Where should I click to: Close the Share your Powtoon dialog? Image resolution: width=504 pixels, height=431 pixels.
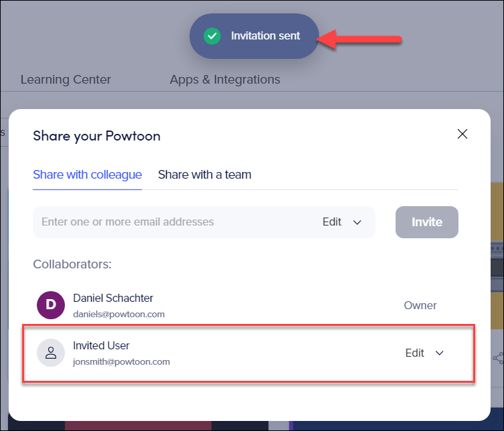(463, 134)
